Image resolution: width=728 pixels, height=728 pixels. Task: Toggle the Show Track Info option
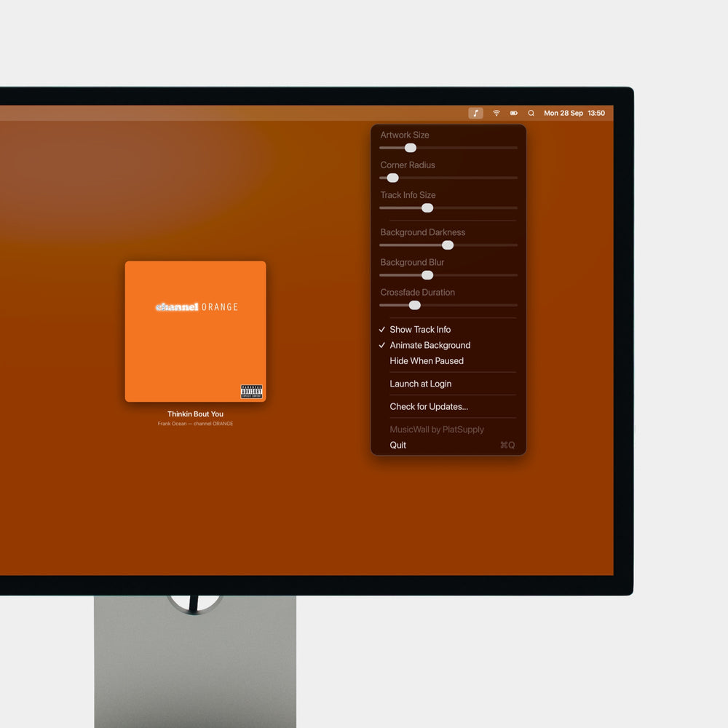tap(448, 329)
